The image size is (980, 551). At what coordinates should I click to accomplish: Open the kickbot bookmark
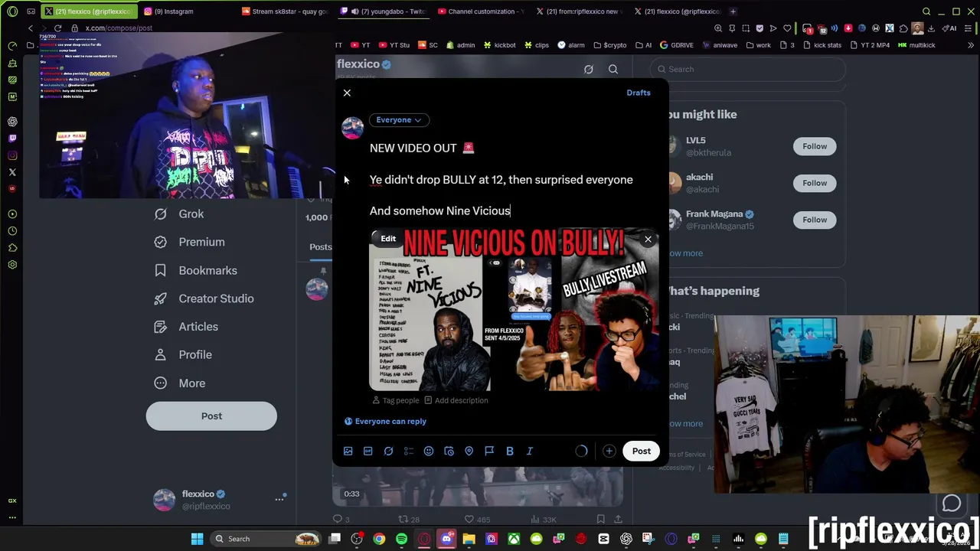(x=500, y=45)
